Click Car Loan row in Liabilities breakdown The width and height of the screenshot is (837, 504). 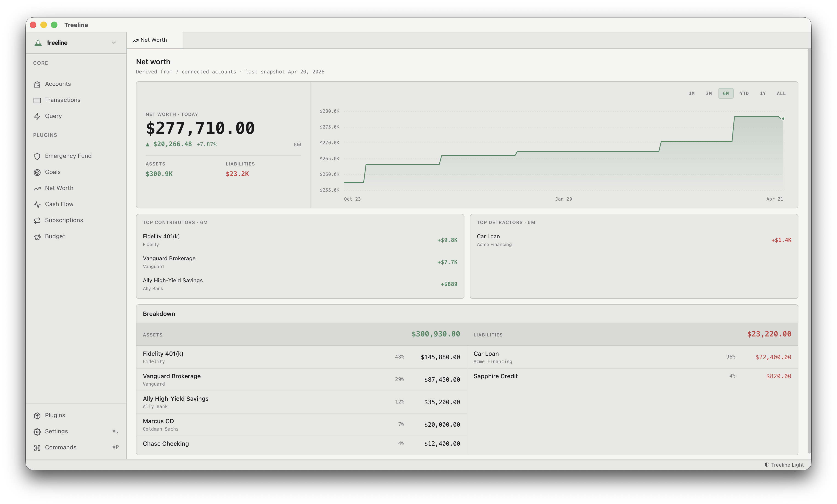click(633, 357)
